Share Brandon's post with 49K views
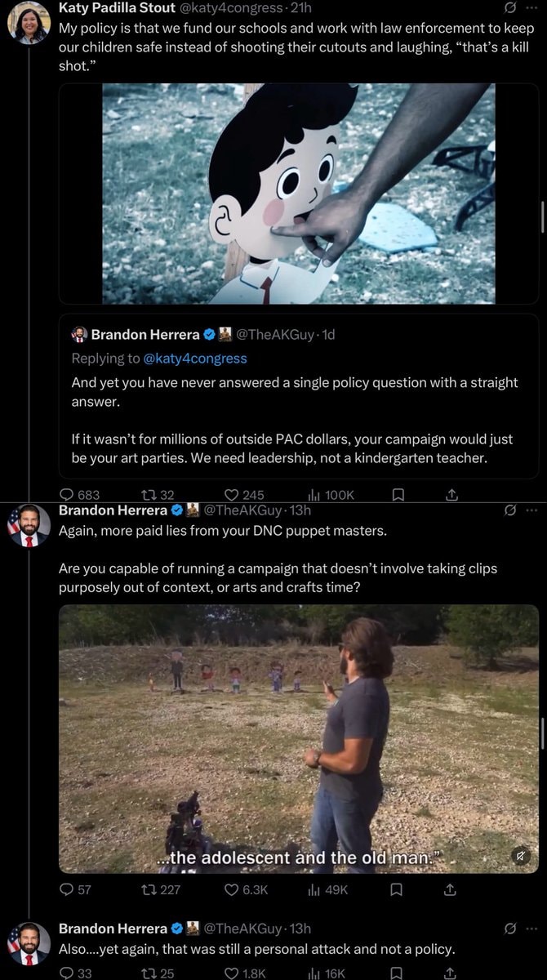 (449, 889)
